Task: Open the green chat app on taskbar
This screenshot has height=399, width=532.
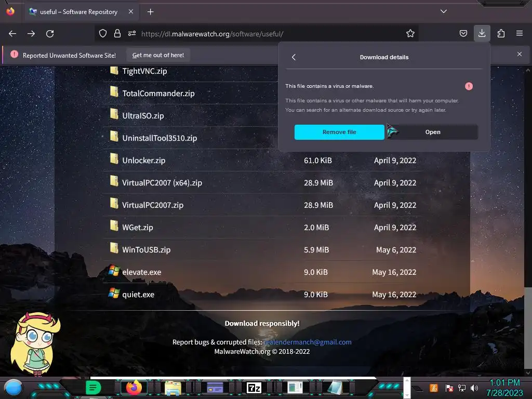Action: pyautogui.click(x=93, y=387)
